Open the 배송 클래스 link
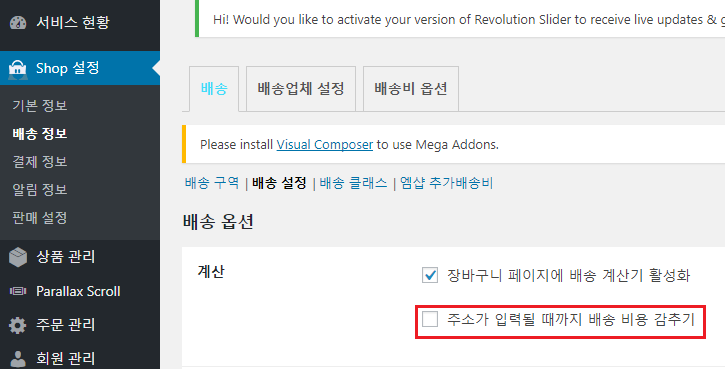725x369 pixels. click(x=353, y=183)
